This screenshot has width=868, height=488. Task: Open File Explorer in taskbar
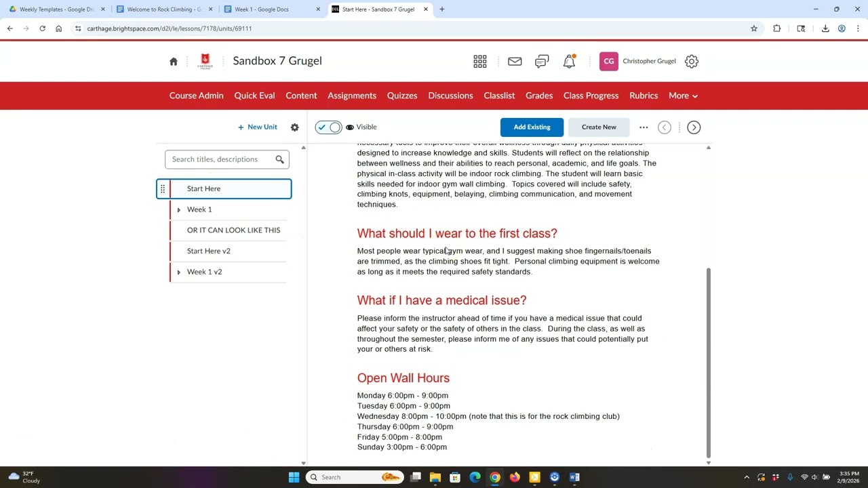click(435, 477)
